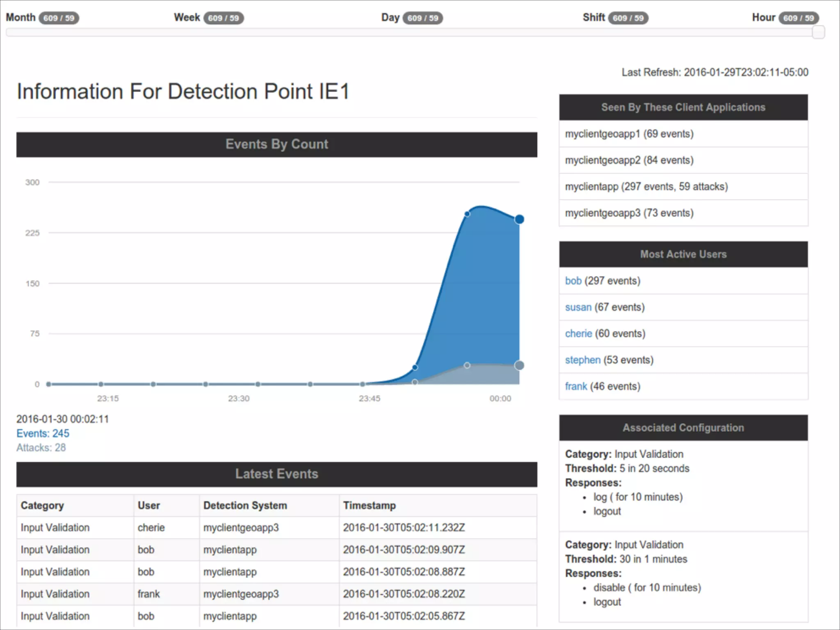Open user cherie's detail link
Screen dimensions: 840x630
(x=578, y=333)
